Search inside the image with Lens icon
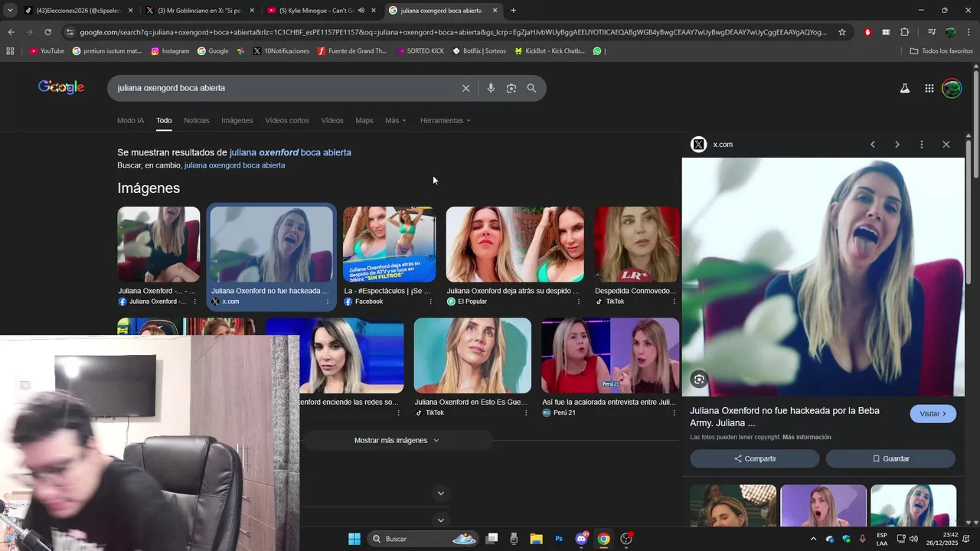 [x=699, y=379]
